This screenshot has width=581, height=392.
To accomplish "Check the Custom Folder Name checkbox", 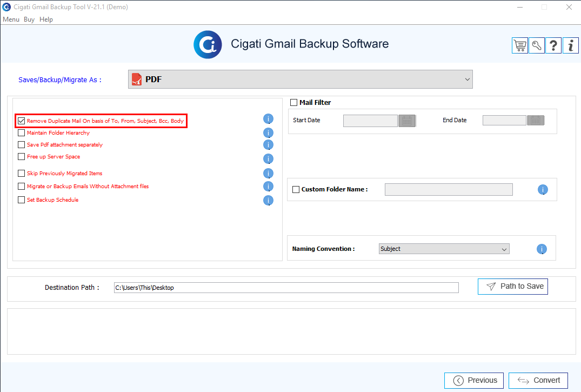I will [296, 189].
